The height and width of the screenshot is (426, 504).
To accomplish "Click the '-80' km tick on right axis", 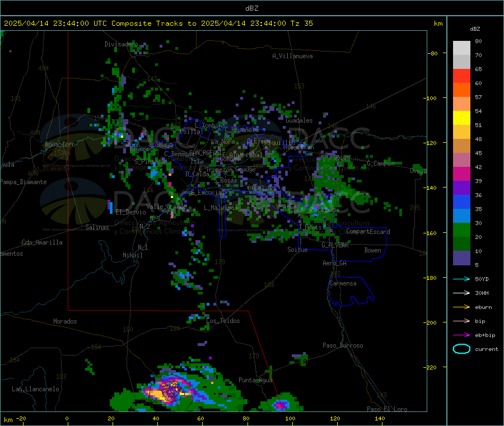I will pyautogui.click(x=432, y=53).
